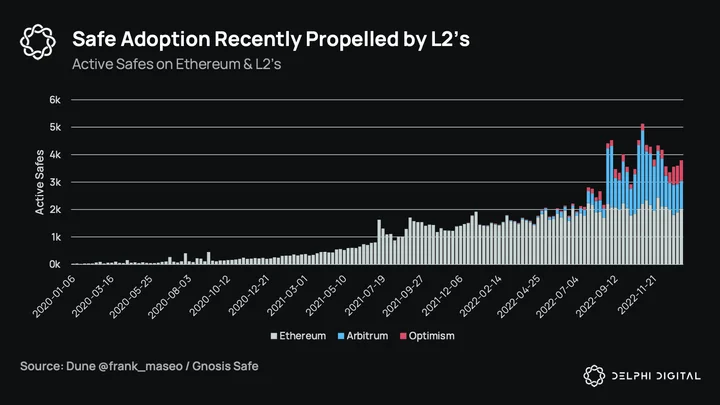Click the 0k y-axis label
This screenshot has height=405, width=720.
coord(55,264)
